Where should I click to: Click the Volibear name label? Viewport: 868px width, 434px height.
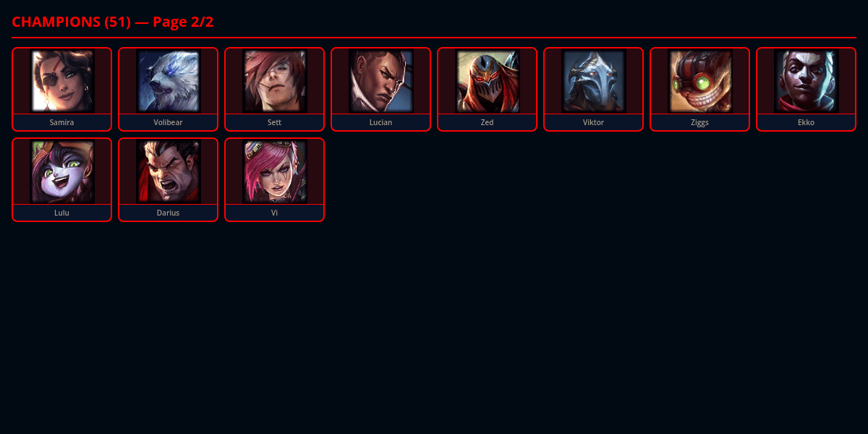[168, 122]
